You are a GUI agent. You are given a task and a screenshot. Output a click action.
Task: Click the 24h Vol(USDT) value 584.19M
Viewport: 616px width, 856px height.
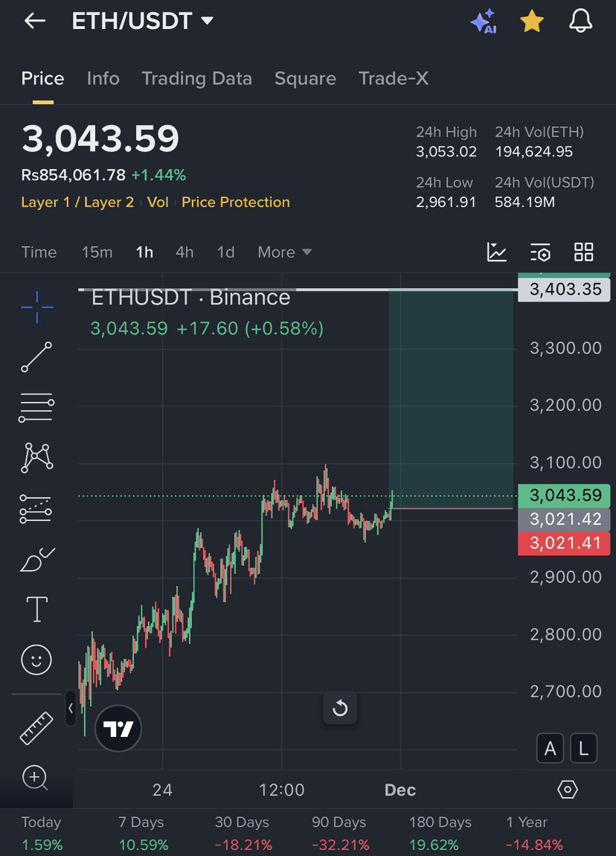(x=524, y=202)
